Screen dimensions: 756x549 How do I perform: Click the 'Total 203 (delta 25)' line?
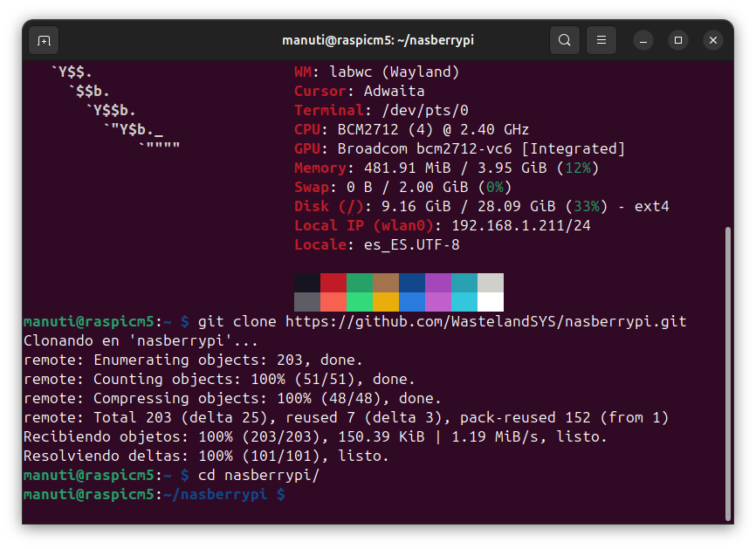(347, 417)
